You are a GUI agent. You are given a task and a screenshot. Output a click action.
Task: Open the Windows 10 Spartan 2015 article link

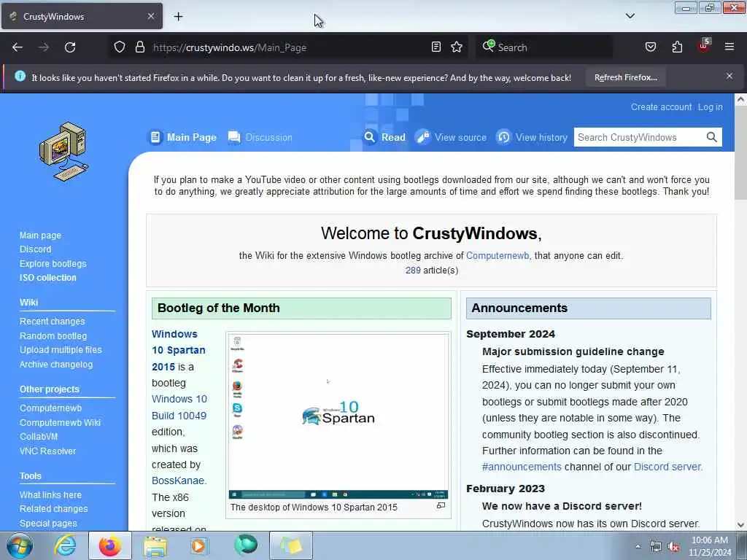tap(179, 350)
